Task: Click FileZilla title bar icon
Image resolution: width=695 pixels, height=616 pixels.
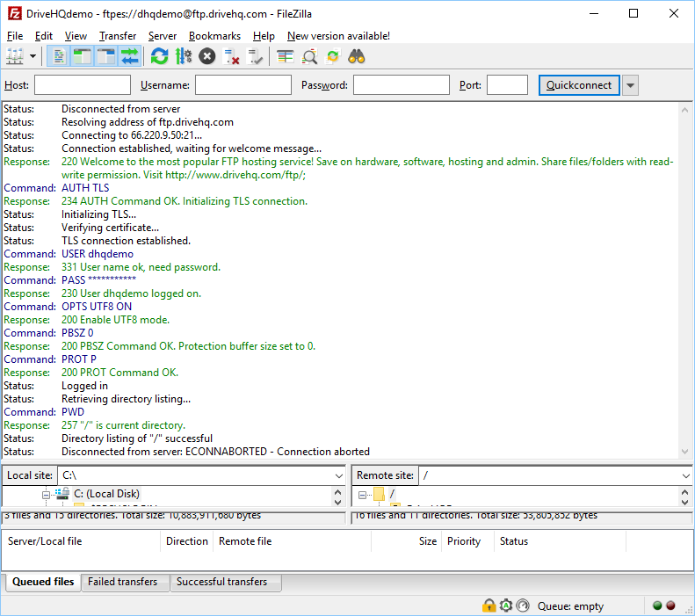Action: tap(15, 14)
